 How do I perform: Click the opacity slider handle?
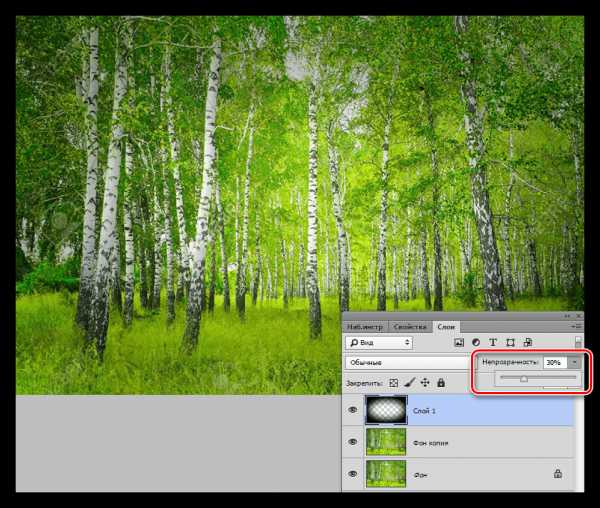coord(524,379)
